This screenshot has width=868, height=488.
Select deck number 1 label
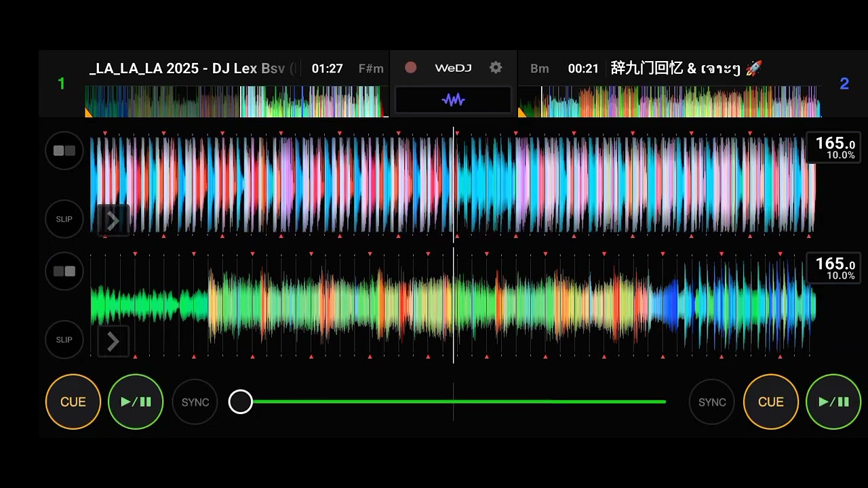tap(62, 83)
